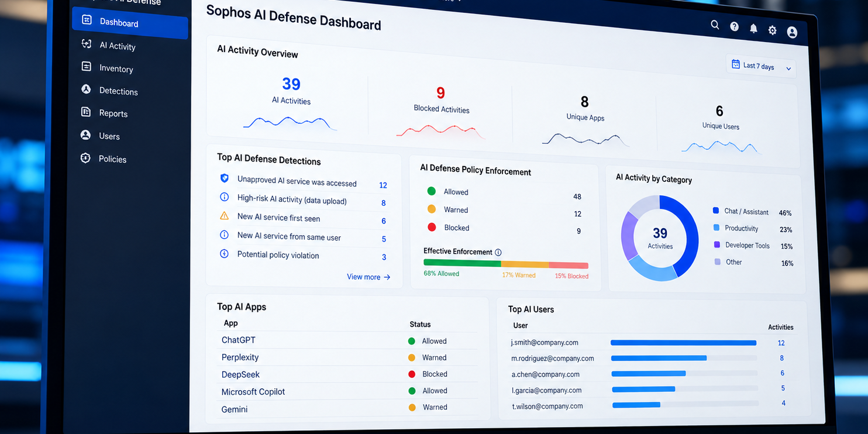The width and height of the screenshot is (868, 434).
Task: Select the Perplexity app name
Action: coord(240,357)
